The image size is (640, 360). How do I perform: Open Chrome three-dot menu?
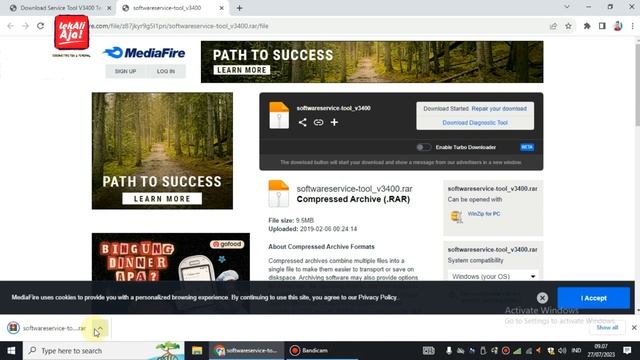click(633, 26)
